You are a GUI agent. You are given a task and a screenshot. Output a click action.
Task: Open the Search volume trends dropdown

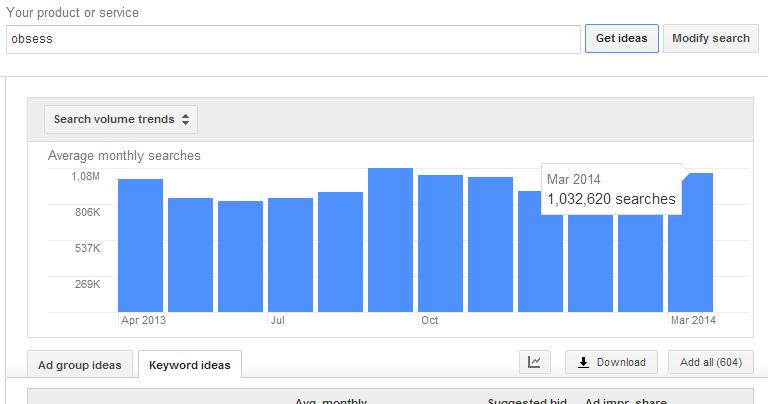[x=121, y=119]
